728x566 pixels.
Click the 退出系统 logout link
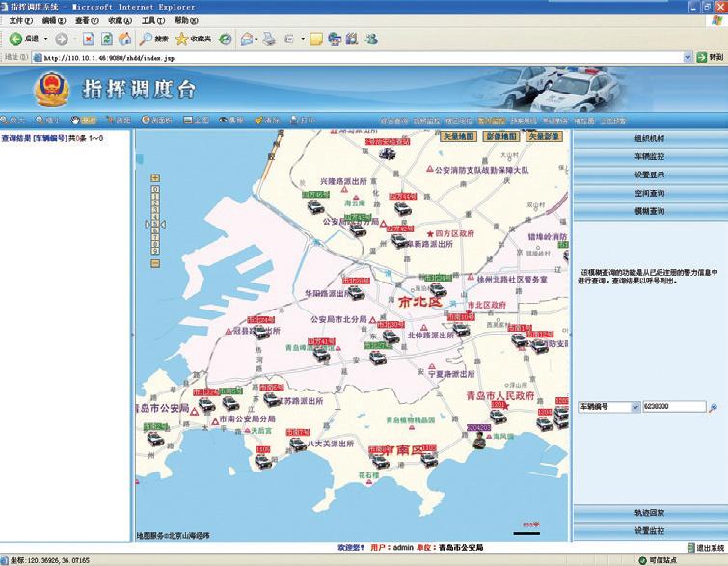[x=703, y=547]
